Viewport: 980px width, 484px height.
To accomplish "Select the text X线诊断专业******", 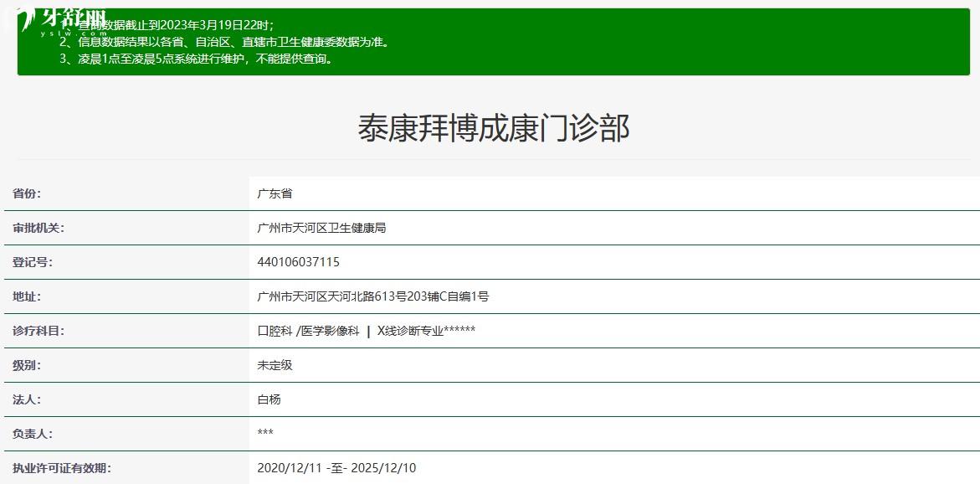I will point(426,331).
